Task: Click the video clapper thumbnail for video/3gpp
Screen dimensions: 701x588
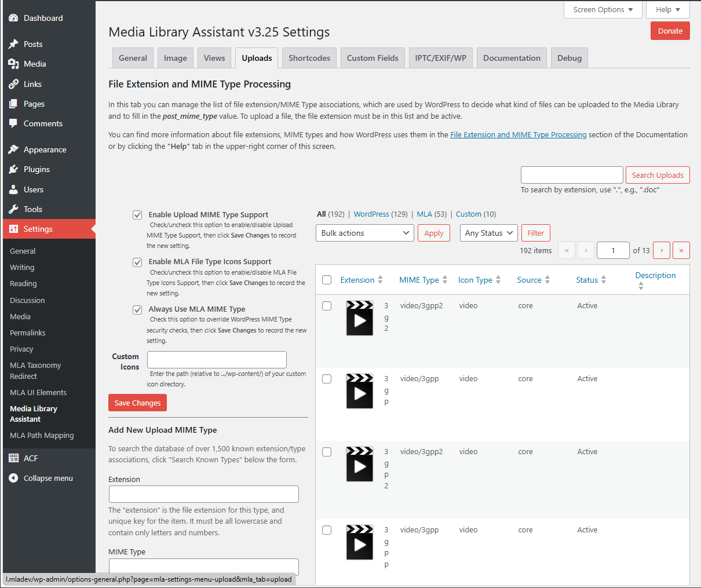Action: coord(359,391)
